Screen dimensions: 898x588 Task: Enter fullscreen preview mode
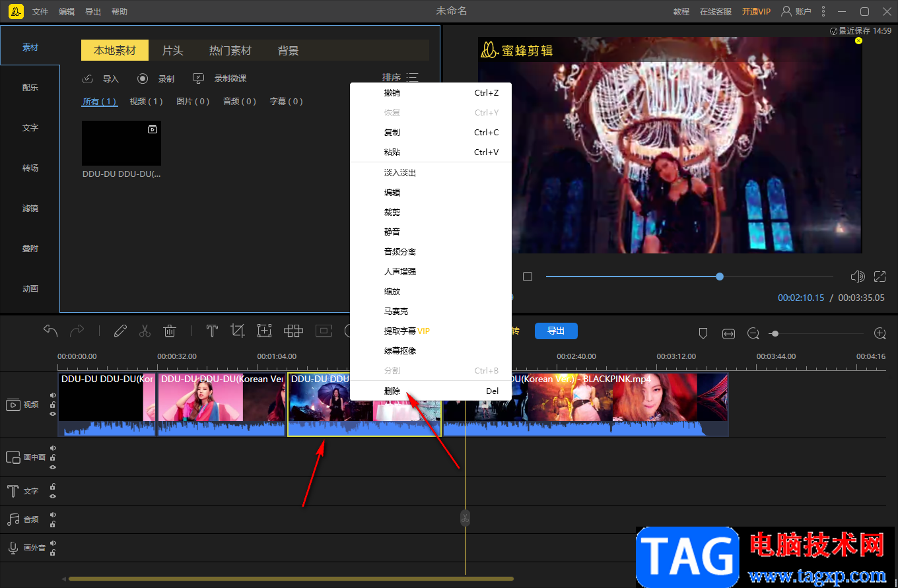pos(880,277)
